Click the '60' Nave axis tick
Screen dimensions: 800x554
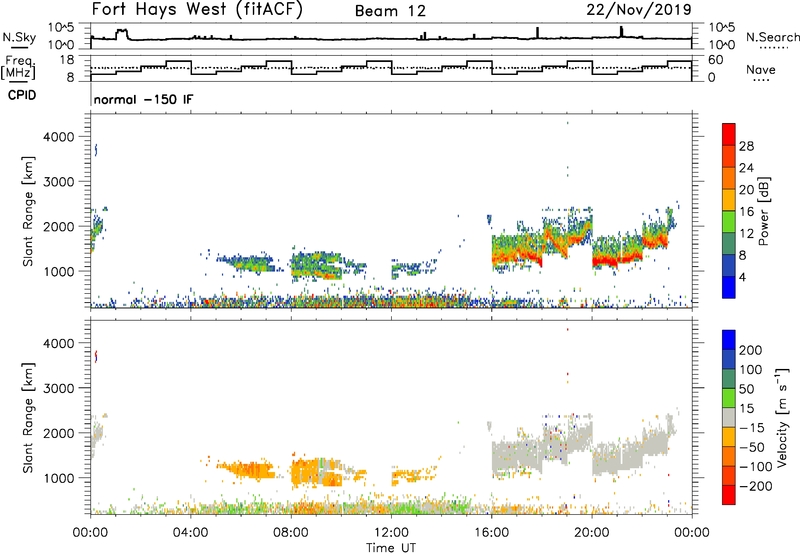click(x=715, y=60)
